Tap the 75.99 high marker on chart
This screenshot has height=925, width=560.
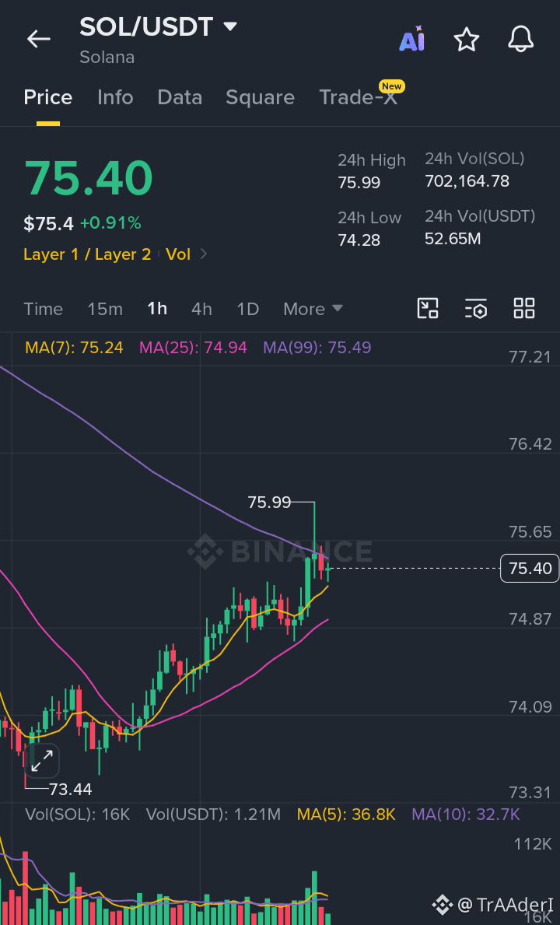click(x=269, y=502)
